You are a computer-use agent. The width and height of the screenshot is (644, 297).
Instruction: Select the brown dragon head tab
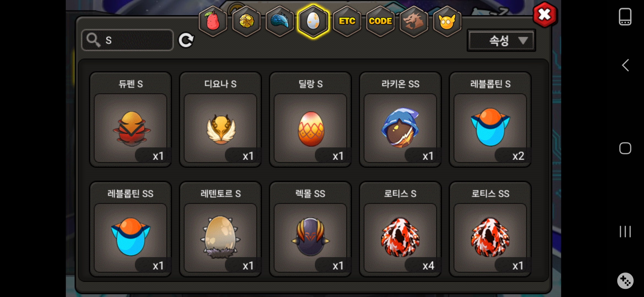click(x=414, y=21)
